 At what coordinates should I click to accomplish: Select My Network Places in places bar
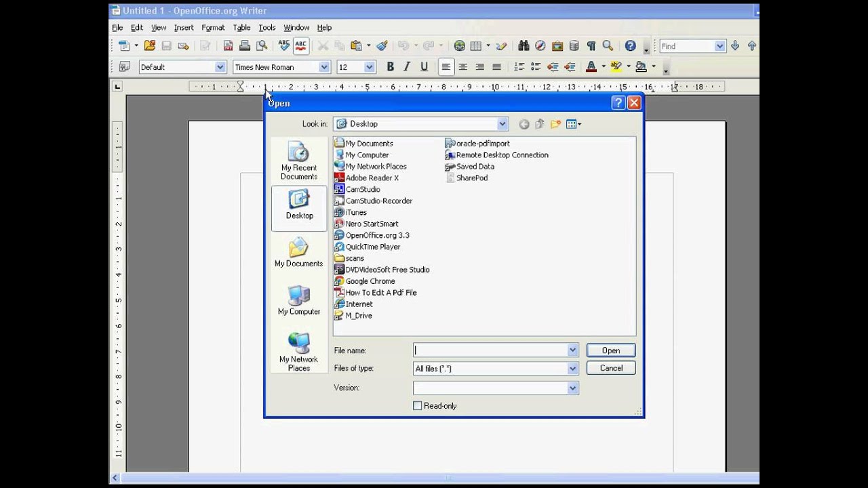pyautogui.click(x=299, y=352)
